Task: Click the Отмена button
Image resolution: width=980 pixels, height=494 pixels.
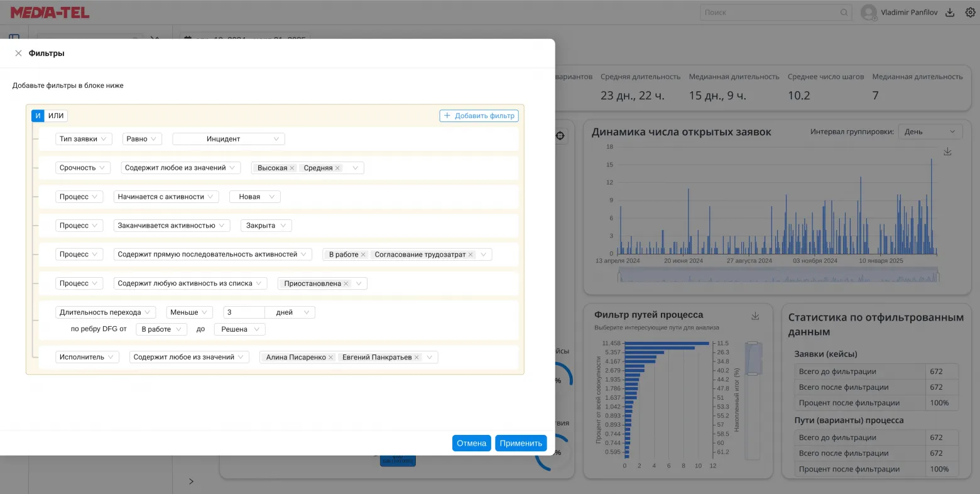Action: pyautogui.click(x=471, y=443)
